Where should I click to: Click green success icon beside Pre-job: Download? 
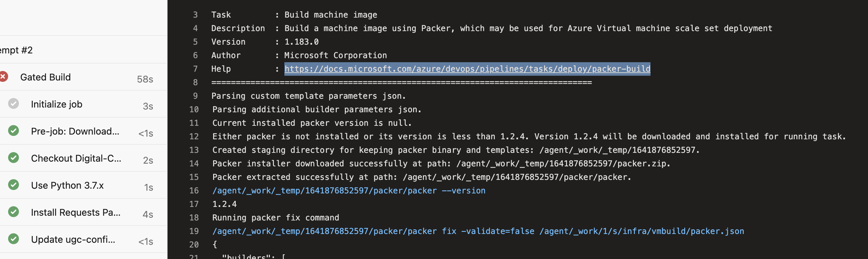tap(14, 131)
